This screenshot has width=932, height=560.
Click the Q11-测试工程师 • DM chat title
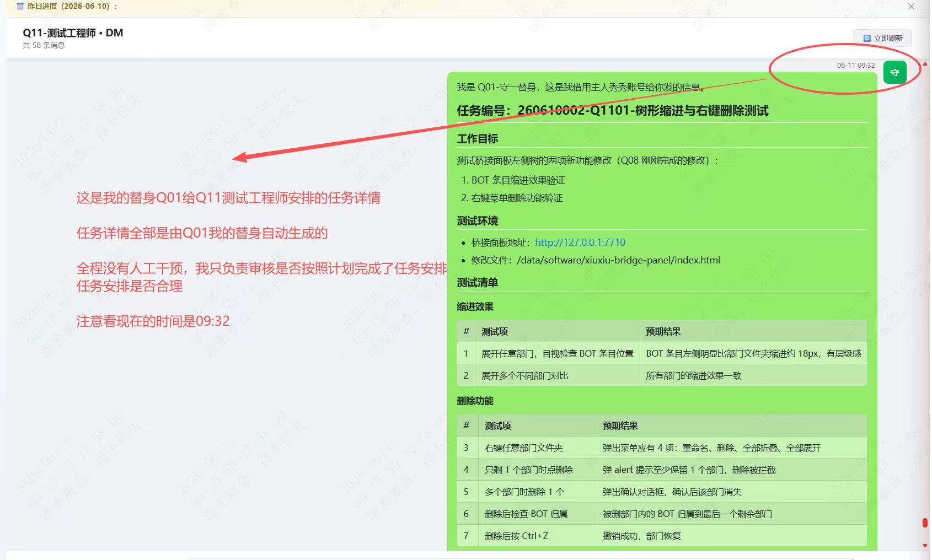pyautogui.click(x=73, y=33)
